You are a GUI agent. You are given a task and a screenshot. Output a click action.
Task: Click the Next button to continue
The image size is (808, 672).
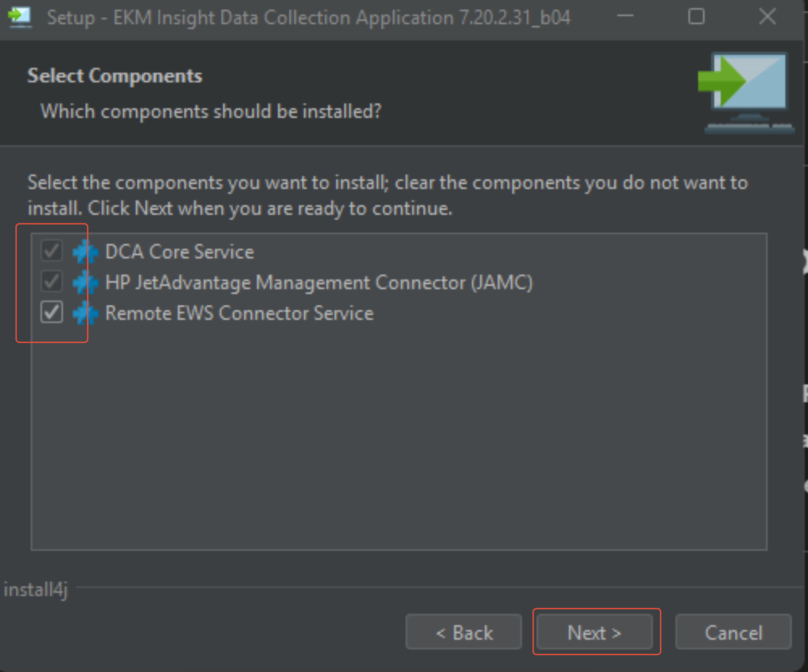coord(596,632)
